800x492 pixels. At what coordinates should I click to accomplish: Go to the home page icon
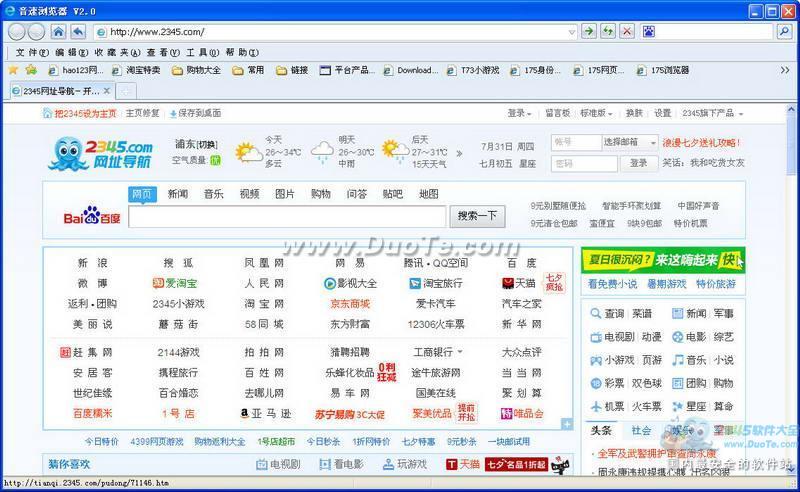(x=59, y=32)
